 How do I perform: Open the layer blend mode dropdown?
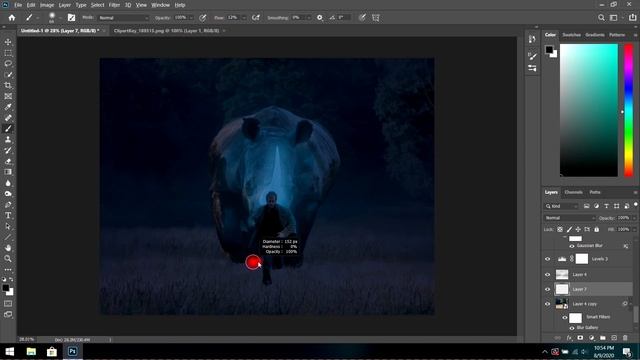pyautogui.click(x=569, y=218)
